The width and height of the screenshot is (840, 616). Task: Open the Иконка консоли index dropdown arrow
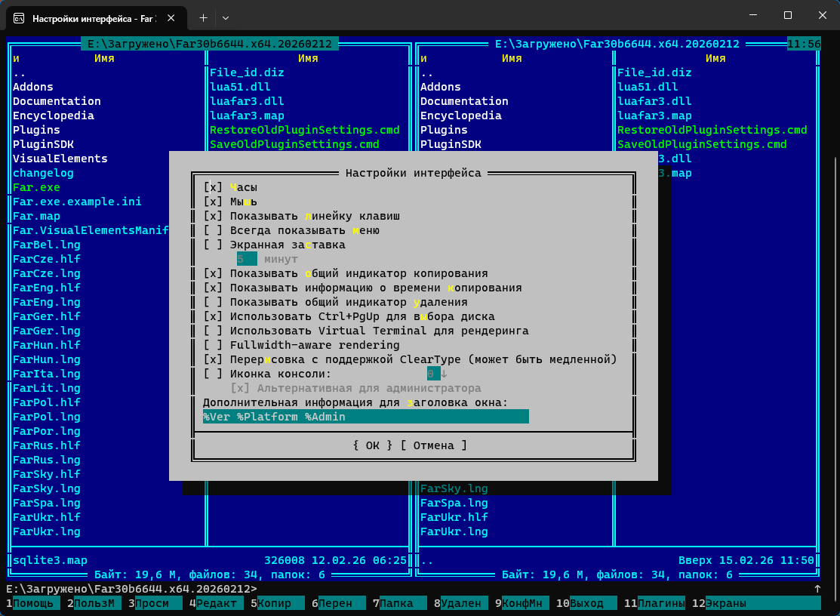445,374
